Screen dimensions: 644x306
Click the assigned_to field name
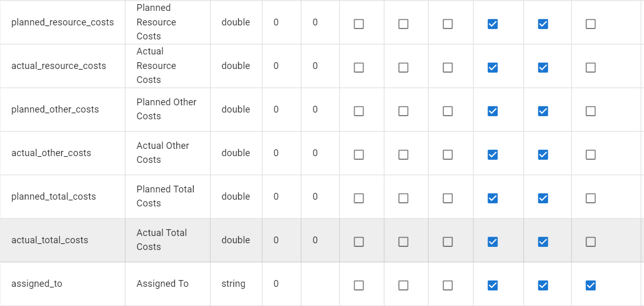click(x=37, y=284)
